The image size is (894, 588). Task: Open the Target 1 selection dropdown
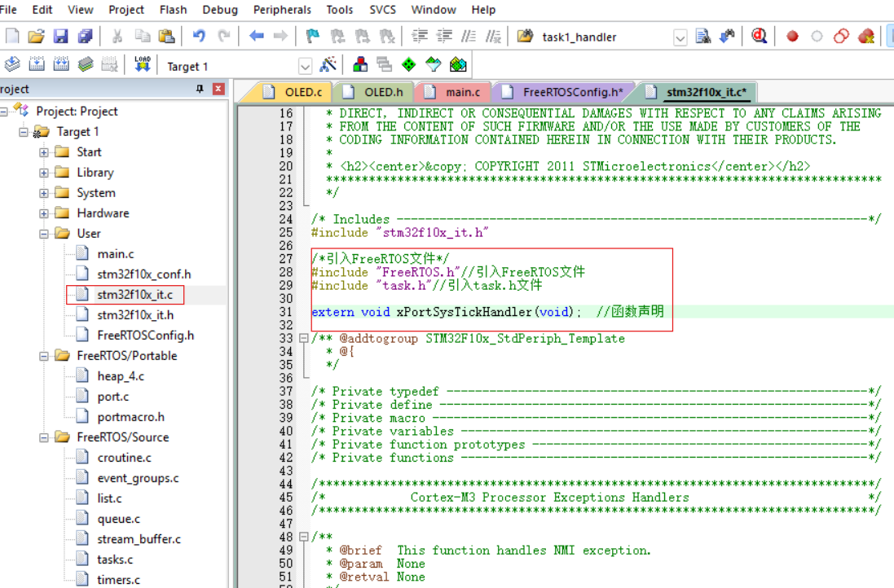[304, 64]
